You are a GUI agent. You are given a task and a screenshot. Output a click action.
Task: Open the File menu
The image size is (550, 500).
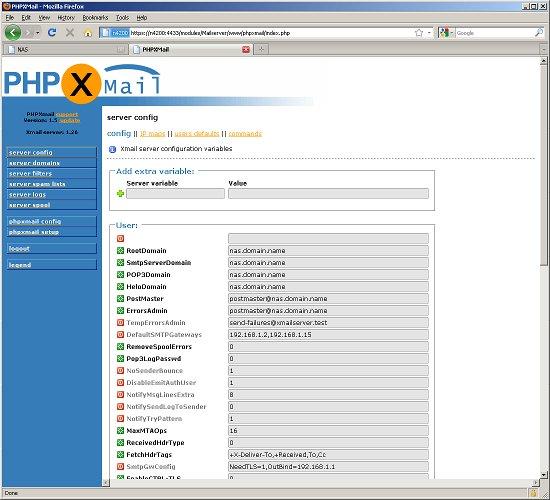pos(9,18)
